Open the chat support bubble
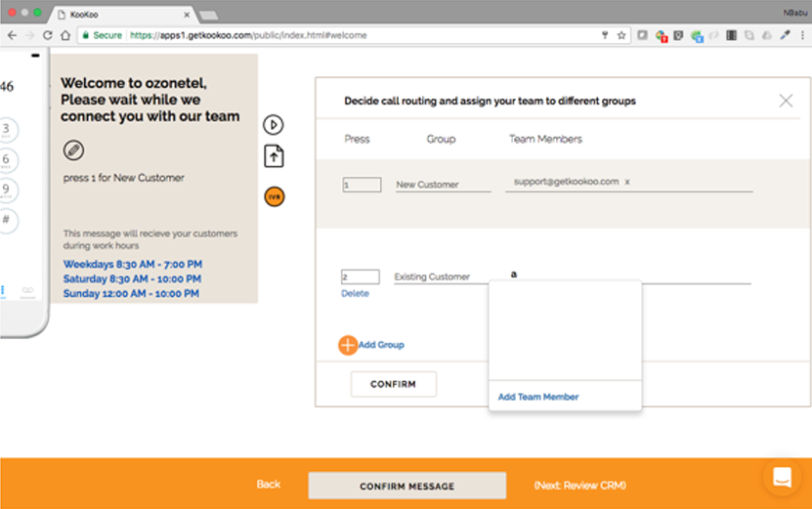Viewport: 812px width, 509px height. 782,477
